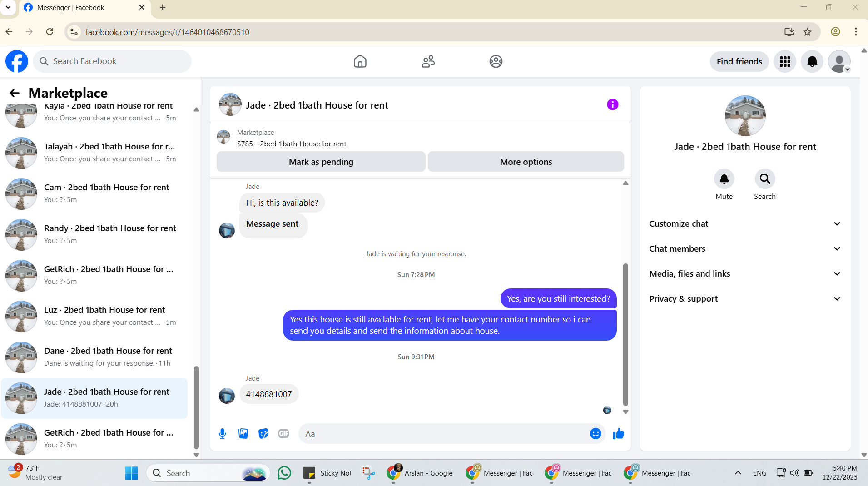The height and width of the screenshot is (486, 868).
Task: Click More options button
Action: point(526,162)
